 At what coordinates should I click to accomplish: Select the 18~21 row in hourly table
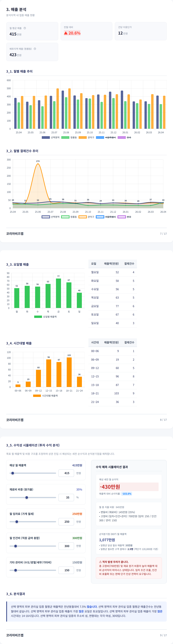(113, 393)
